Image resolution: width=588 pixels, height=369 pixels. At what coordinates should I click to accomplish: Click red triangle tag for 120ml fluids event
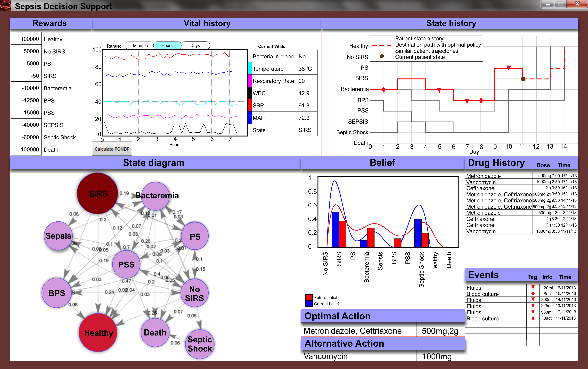point(533,287)
